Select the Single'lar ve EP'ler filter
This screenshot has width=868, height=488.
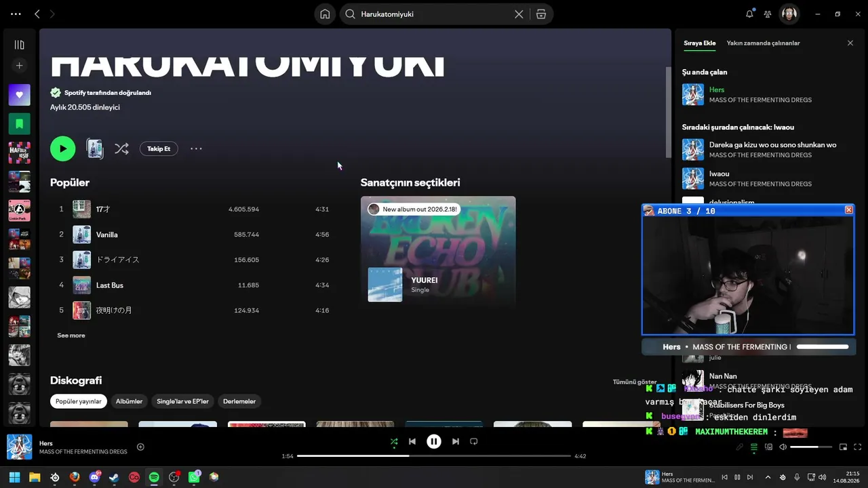coord(183,401)
